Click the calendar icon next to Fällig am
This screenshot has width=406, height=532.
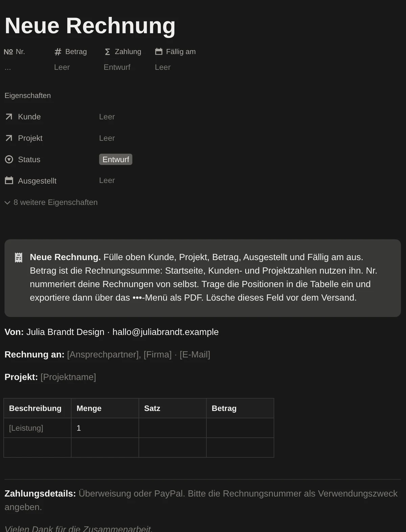pos(159,51)
